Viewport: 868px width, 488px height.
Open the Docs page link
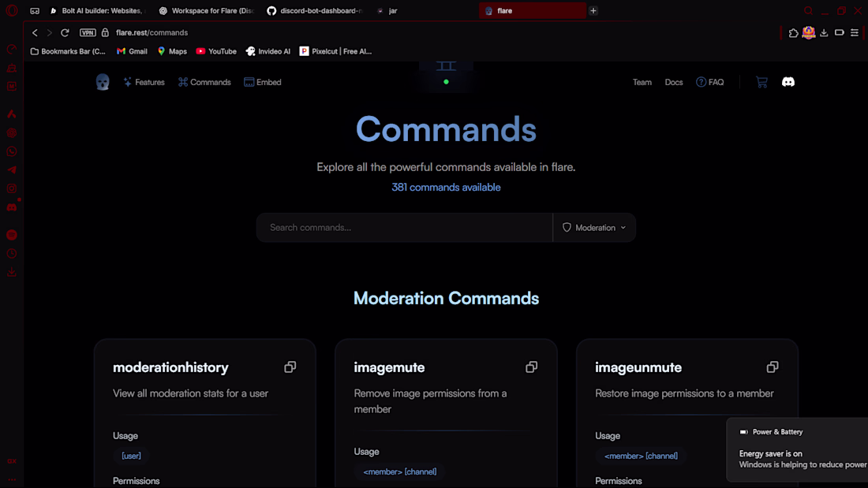tap(674, 82)
